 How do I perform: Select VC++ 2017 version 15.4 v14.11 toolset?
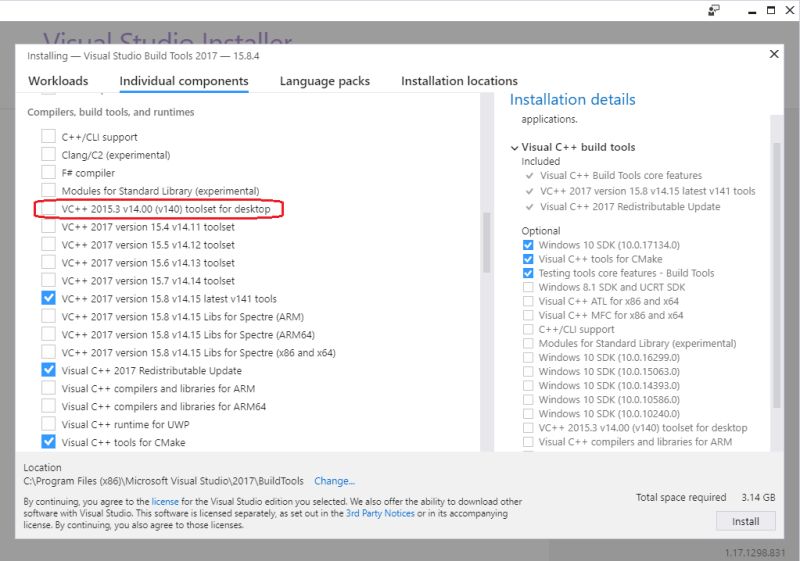(x=48, y=226)
